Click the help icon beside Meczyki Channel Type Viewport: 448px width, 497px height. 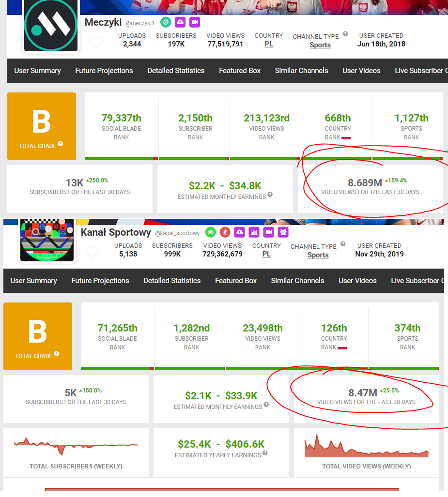345,34
